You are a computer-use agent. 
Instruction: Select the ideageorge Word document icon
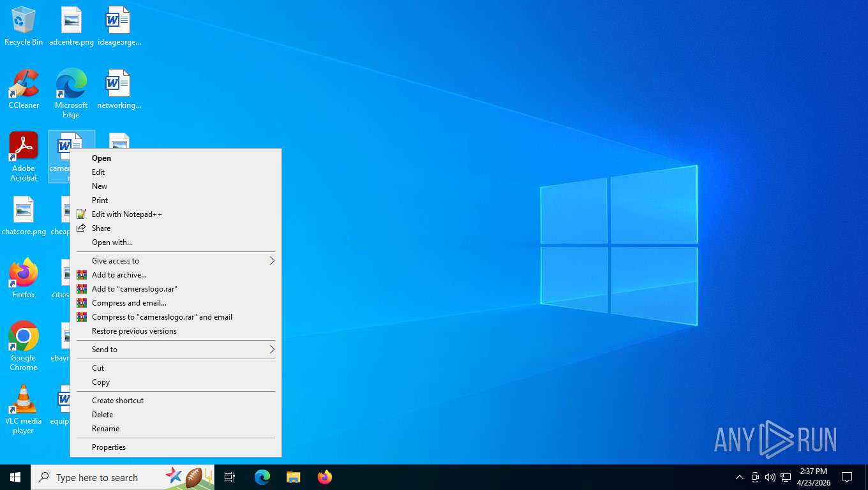click(119, 26)
